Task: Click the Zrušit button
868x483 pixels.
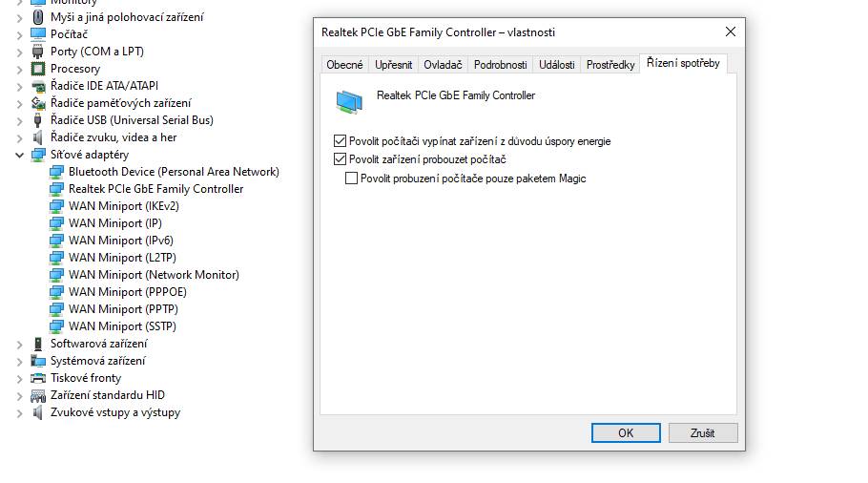Action: coord(702,433)
